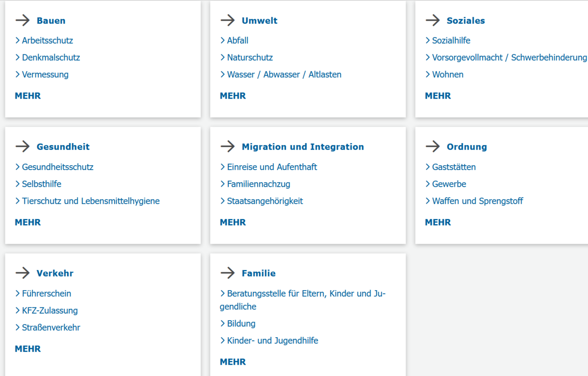Open the Denkmalschutz link
Image resolution: width=588 pixels, height=376 pixels.
[x=50, y=58]
